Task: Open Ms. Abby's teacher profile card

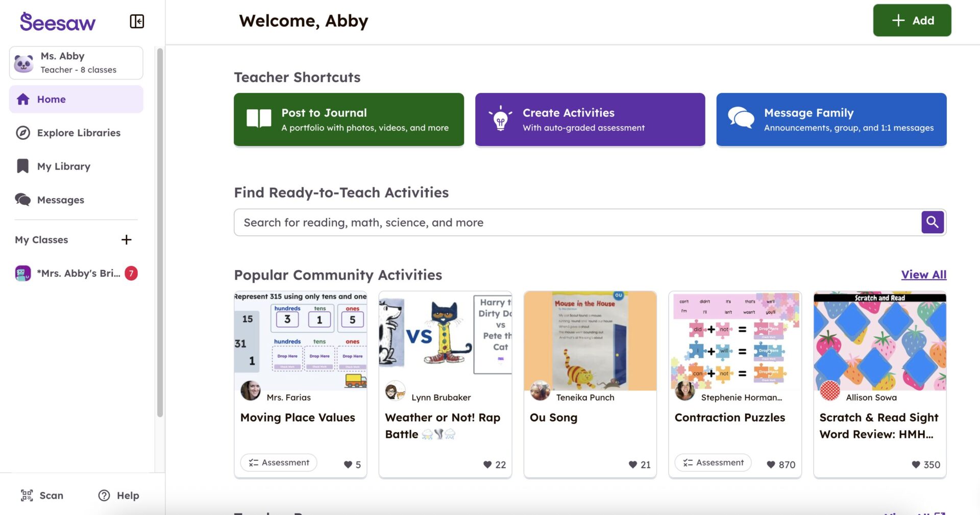Action: pos(76,62)
